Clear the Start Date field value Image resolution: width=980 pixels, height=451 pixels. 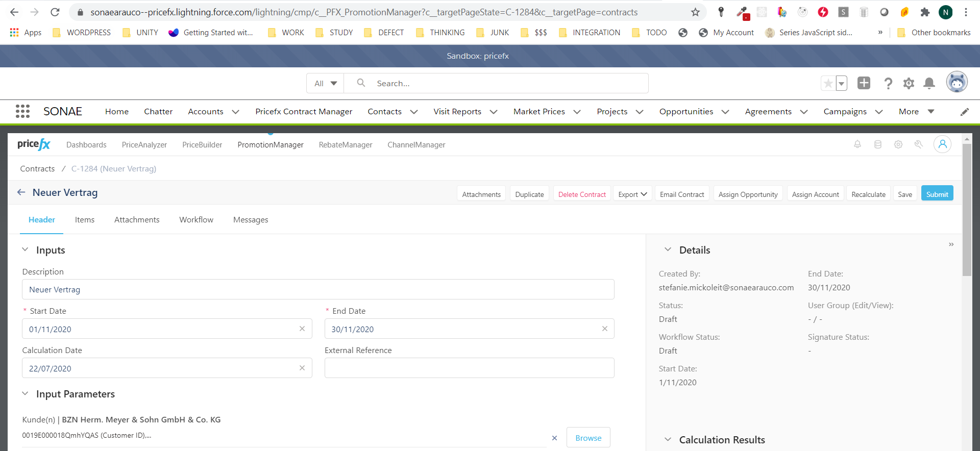[x=302, y=329]
